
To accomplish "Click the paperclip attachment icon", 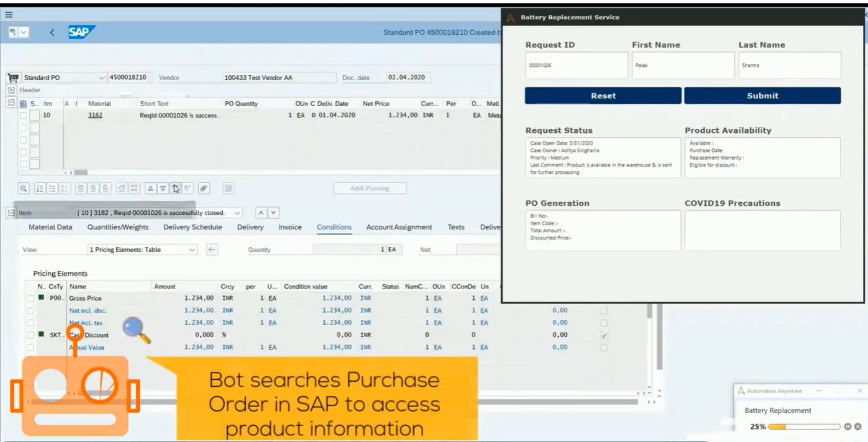I will tap(205, 188).
